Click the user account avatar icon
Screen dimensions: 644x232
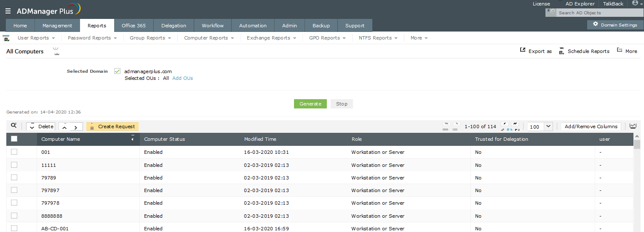tap(635, 3)
